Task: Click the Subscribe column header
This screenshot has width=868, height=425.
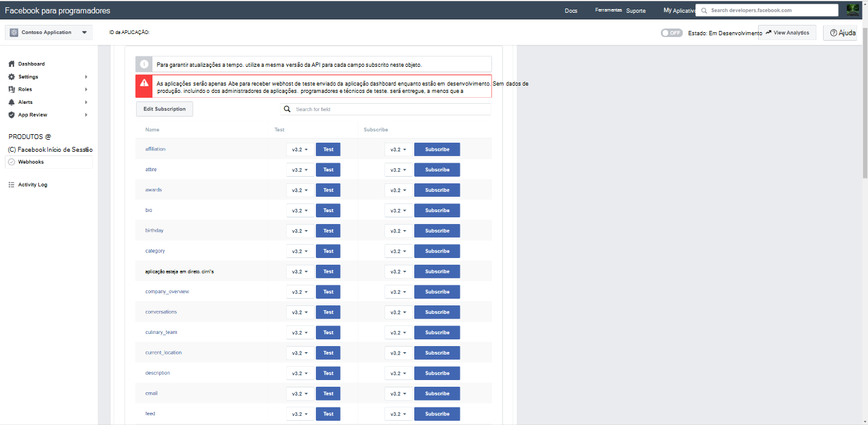Action: point(376,130)
